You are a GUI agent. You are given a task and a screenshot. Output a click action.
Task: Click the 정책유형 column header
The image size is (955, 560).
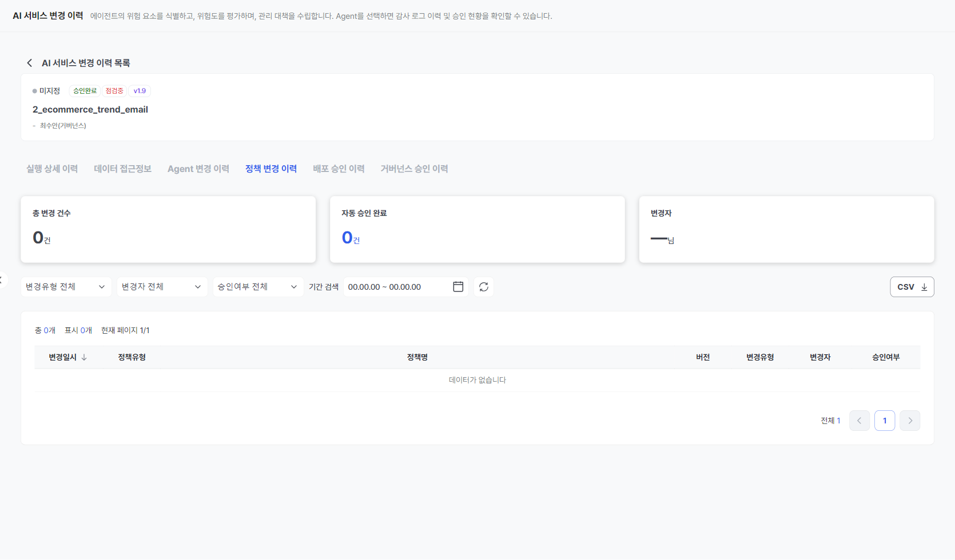point(132,357)
